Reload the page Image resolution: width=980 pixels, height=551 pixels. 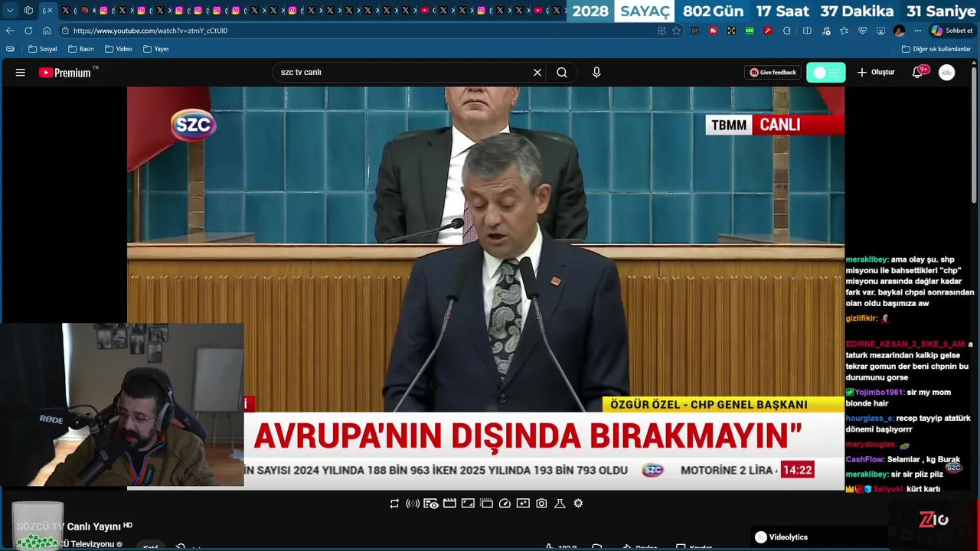click(28, 31)
